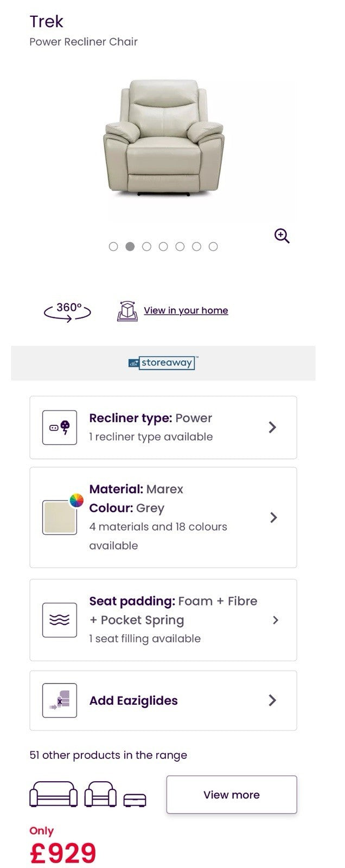This screenshot has width=345, height=868.
Task: Click the view-in-your-home AR box icon
Action: (127, 311)
